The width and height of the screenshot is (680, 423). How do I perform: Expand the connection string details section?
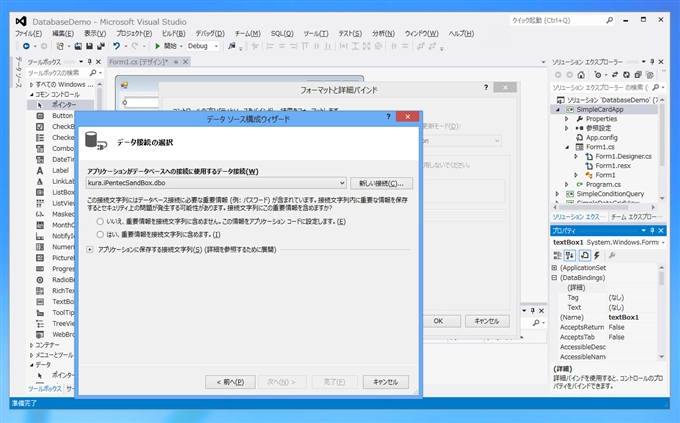pos(90,249)
